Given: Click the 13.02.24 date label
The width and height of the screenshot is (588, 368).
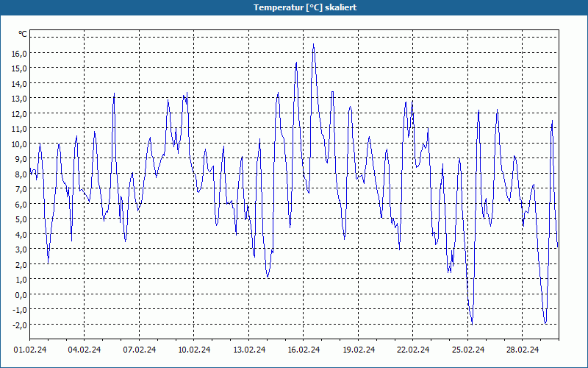Looking at the screenshot, I should [249, 350].
